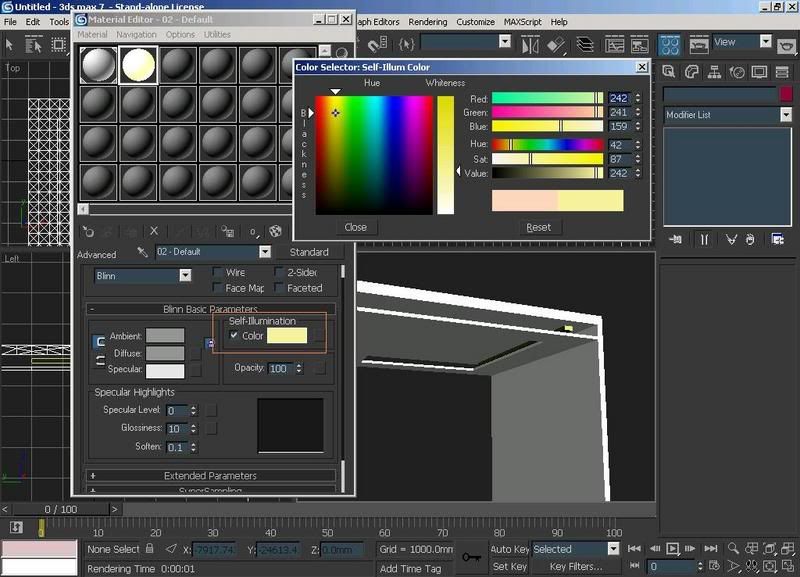Click the Pin Stack icon
Viewport: 800px width, 577px height.
677,239
